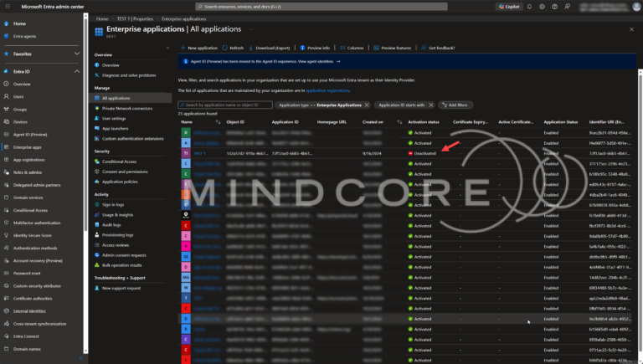Open Usage & insights

117,215
